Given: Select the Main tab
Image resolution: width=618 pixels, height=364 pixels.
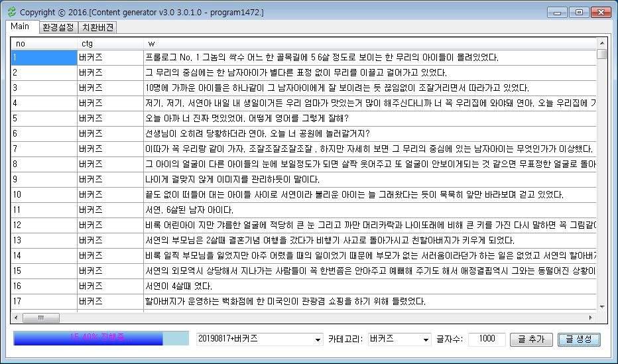Looking at the screenshot, I should 20,27.
